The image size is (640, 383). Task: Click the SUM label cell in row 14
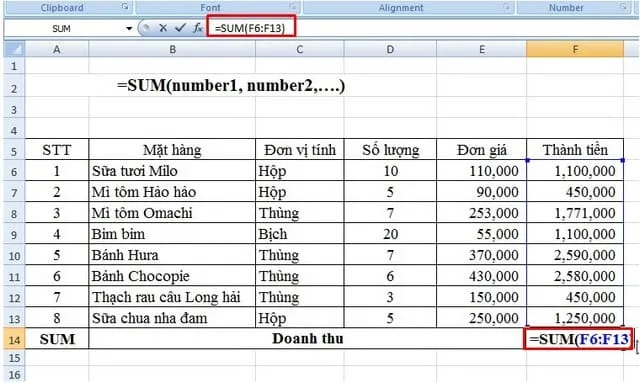pos(57,339)
